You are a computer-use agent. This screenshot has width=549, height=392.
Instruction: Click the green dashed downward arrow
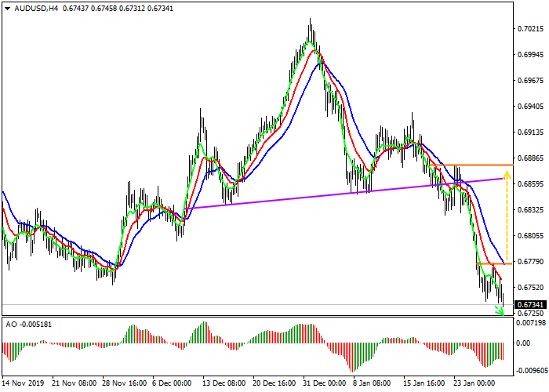pos(500,310)
